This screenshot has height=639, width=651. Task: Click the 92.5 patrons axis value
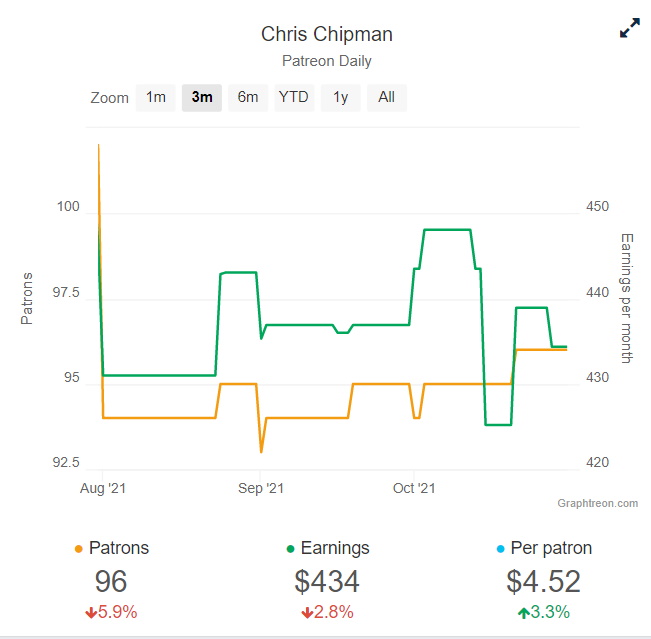click(66, 462)
